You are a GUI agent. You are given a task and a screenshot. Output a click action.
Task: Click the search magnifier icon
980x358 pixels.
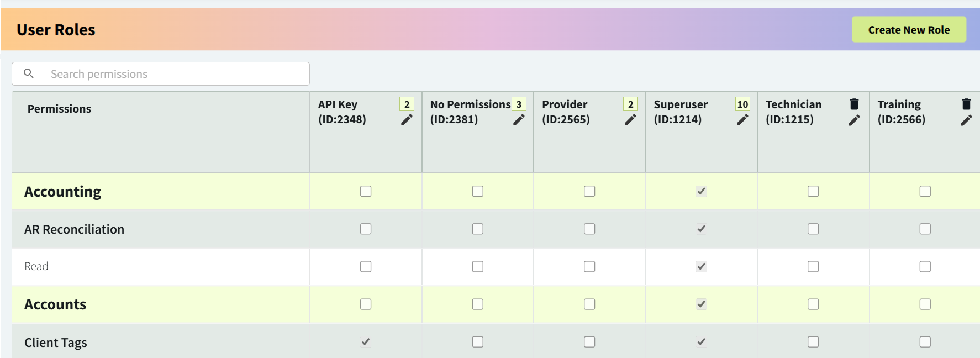pyautogui.click(x=28, y=73)
